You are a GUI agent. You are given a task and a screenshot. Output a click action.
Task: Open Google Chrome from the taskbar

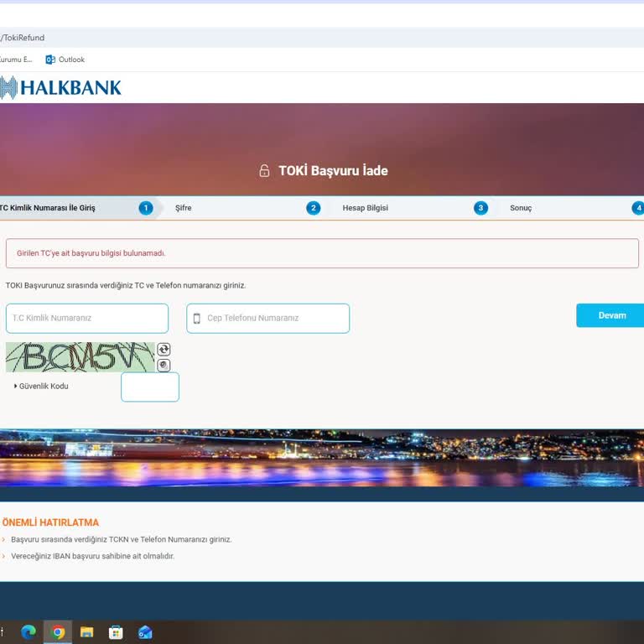point(58,632)
